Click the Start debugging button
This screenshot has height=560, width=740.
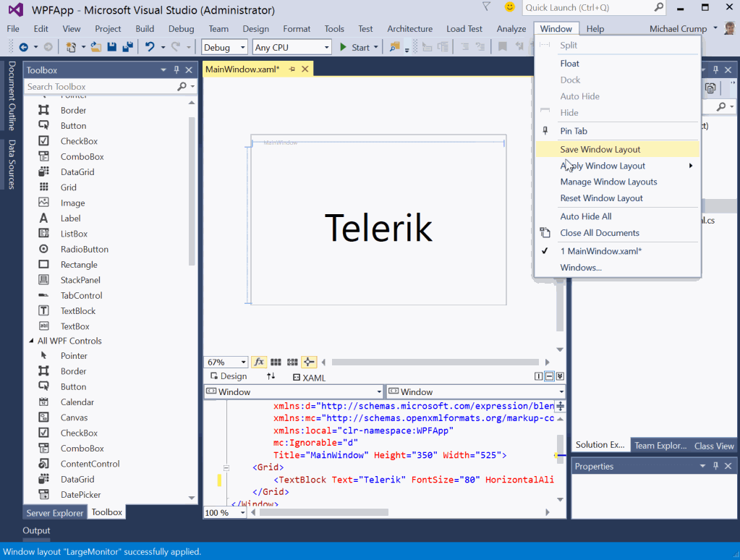tap(354, 47)
